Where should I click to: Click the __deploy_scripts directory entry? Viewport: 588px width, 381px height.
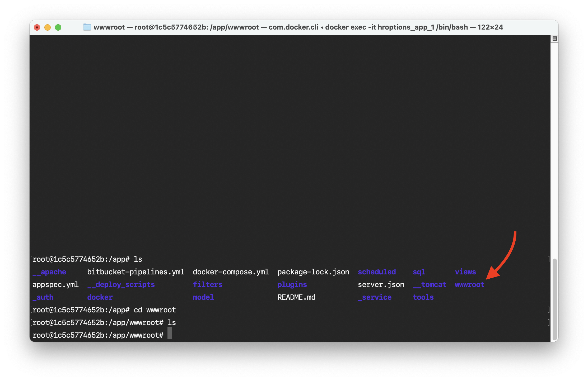tap(121, 284)
